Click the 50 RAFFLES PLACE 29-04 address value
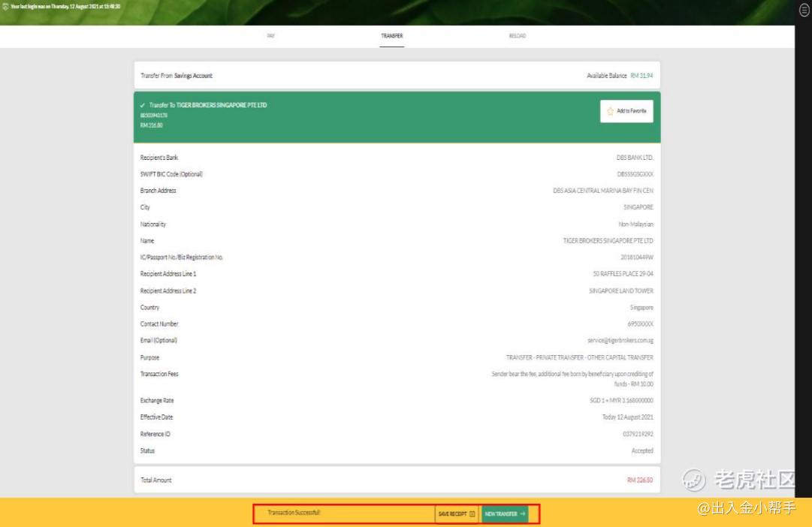 pos(623,274)
